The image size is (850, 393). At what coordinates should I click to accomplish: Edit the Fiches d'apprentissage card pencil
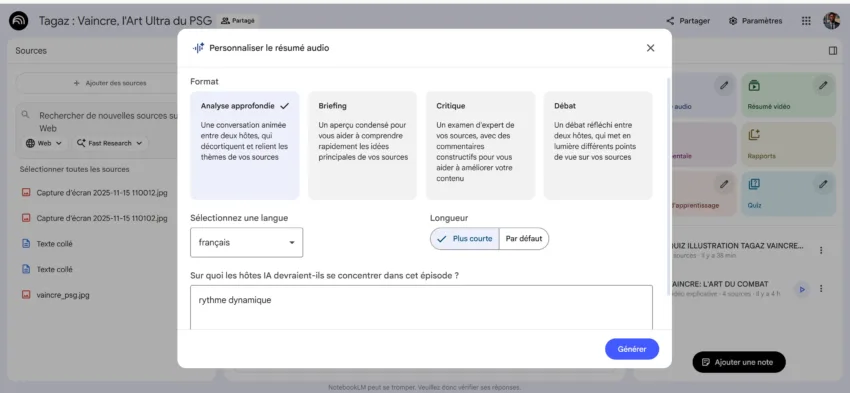[x=724, y=184]
